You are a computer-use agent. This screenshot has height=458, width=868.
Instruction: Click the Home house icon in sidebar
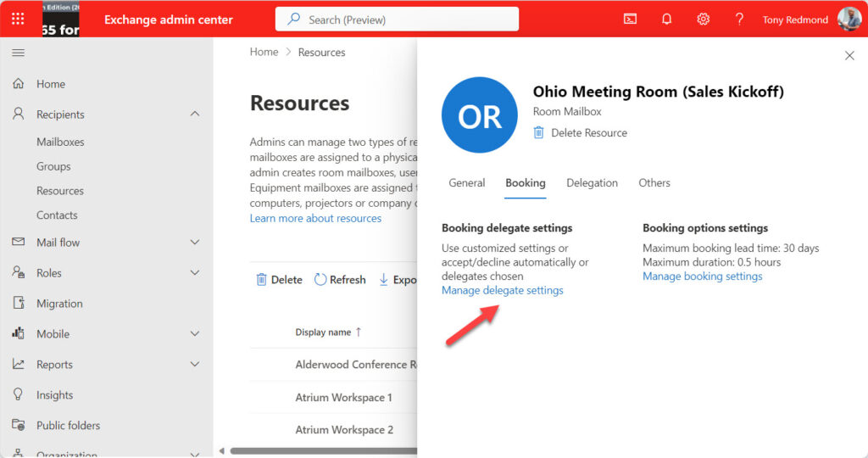(x=19, y=84)
